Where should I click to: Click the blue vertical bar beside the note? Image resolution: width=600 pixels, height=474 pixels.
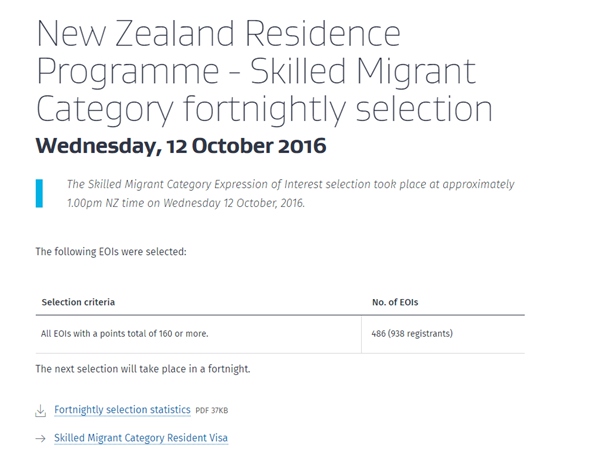[x=39, y=193]
